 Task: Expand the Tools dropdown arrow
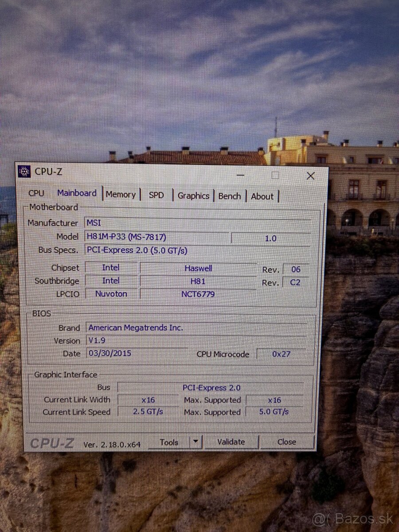[195, 442]
